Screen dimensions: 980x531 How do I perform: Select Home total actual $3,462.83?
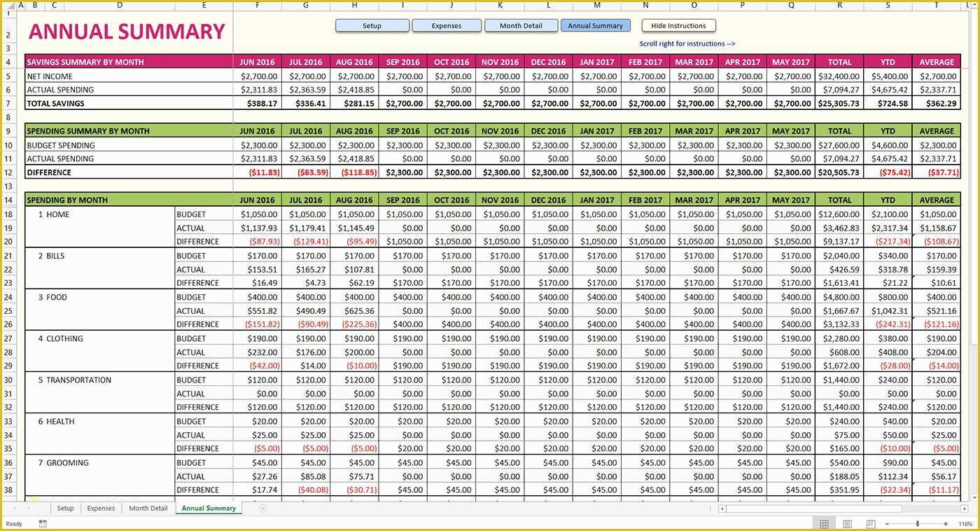click(839, 228)
